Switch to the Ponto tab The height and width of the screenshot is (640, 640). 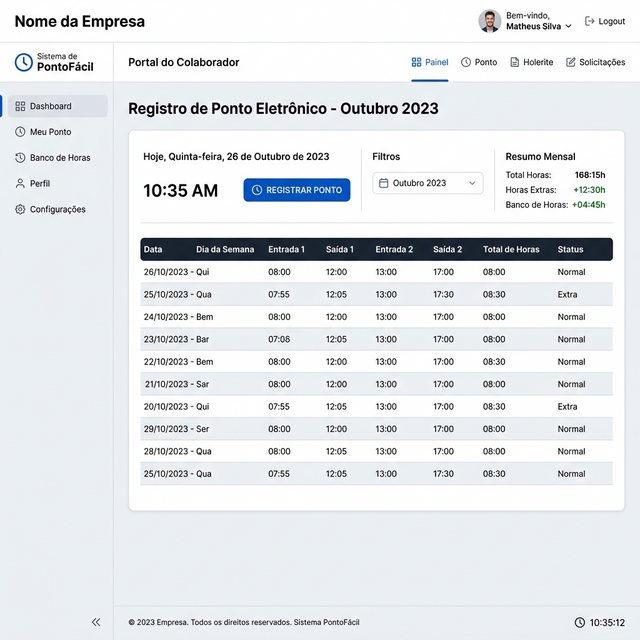(479, 62)
